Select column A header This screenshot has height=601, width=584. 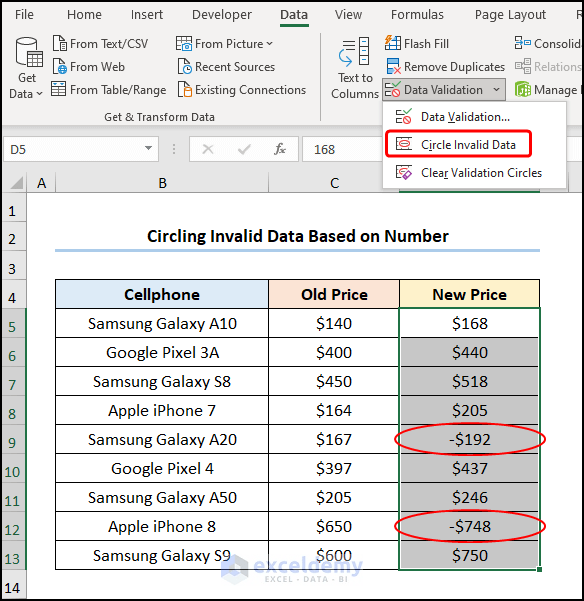coord(41,182)
